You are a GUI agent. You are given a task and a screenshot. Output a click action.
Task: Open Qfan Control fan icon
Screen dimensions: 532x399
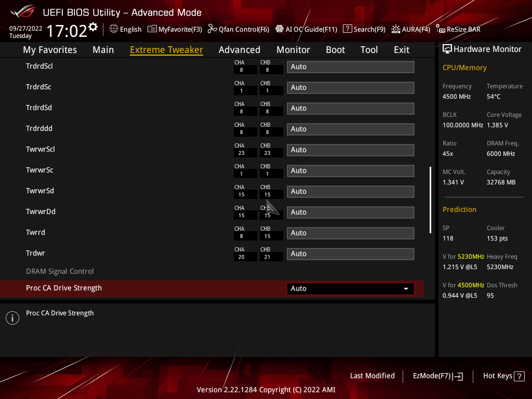pyautogui.click(x=212, y=29)
